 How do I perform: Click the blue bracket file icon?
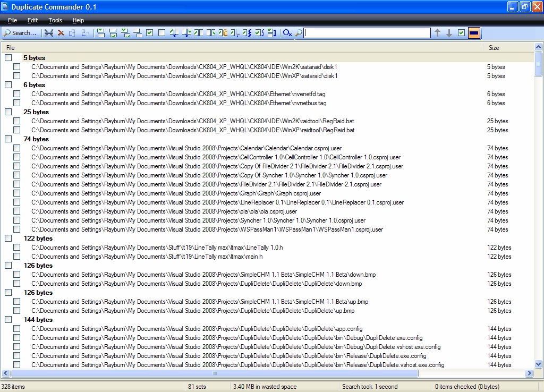click(x=72, y=33)
